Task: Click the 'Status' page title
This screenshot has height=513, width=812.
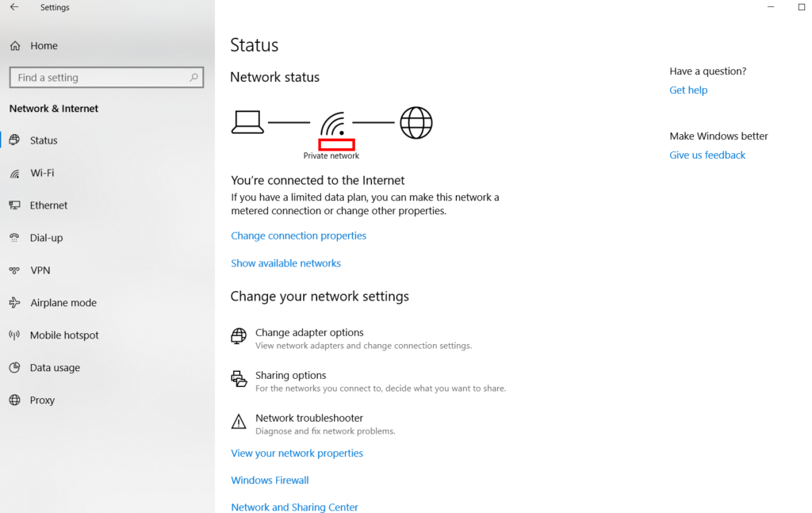Action: click(255, 45)
